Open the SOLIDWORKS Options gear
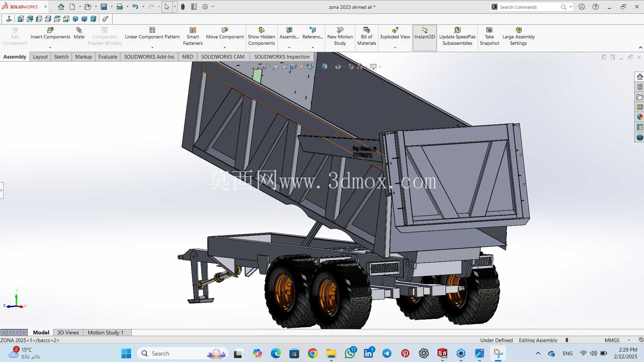 coord(205,7)
